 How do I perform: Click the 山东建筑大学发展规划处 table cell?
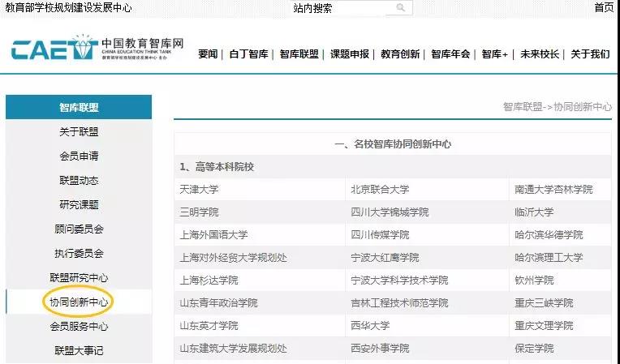point(260,349)
